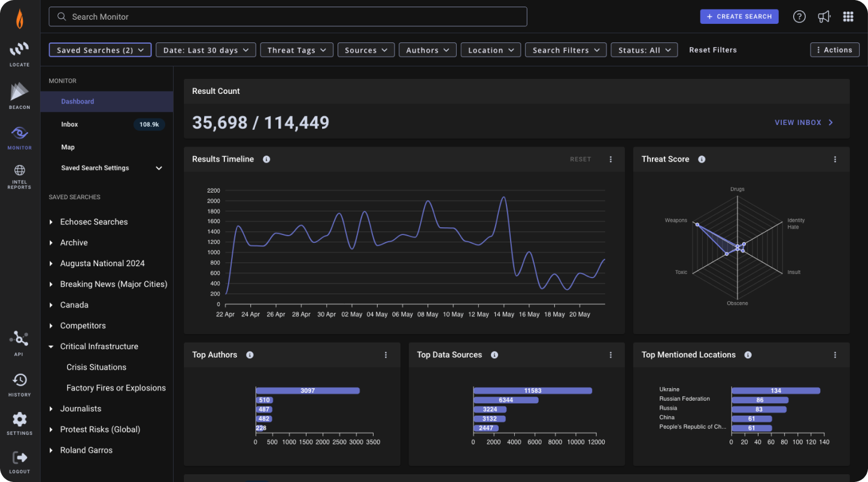Click the VIEW INBOX link
The width and height of the screenshot is (868, 482).
click(x=803, y=122)
